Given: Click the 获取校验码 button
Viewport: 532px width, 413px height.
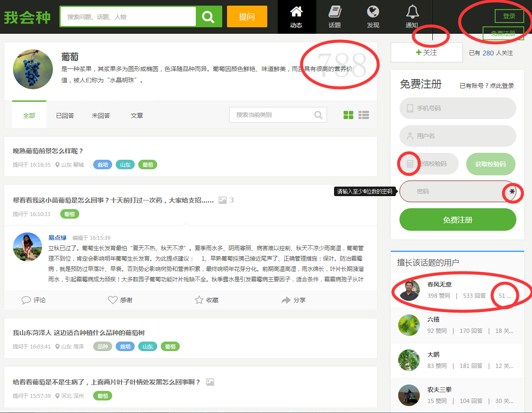Looking at the screenshot, I should [490, 164].
